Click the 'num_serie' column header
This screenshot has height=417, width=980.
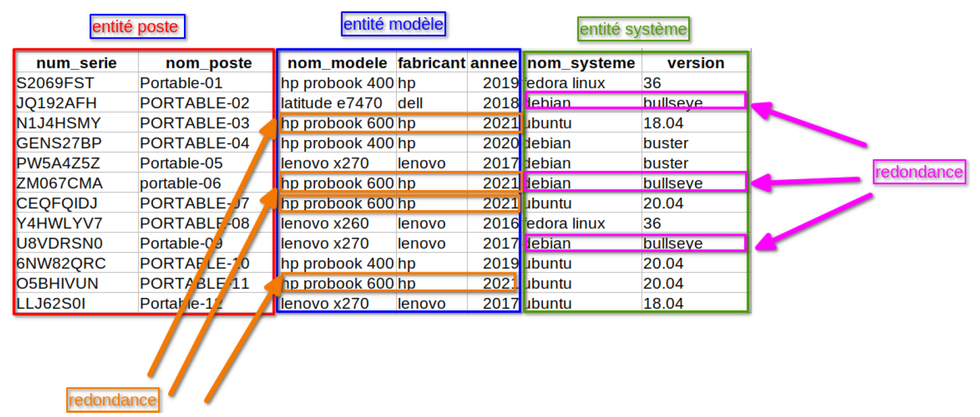76,63
